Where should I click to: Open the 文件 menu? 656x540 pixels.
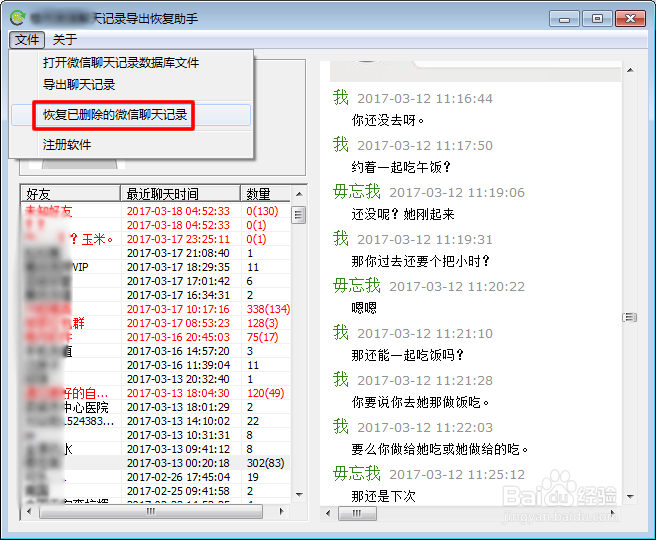27,40
